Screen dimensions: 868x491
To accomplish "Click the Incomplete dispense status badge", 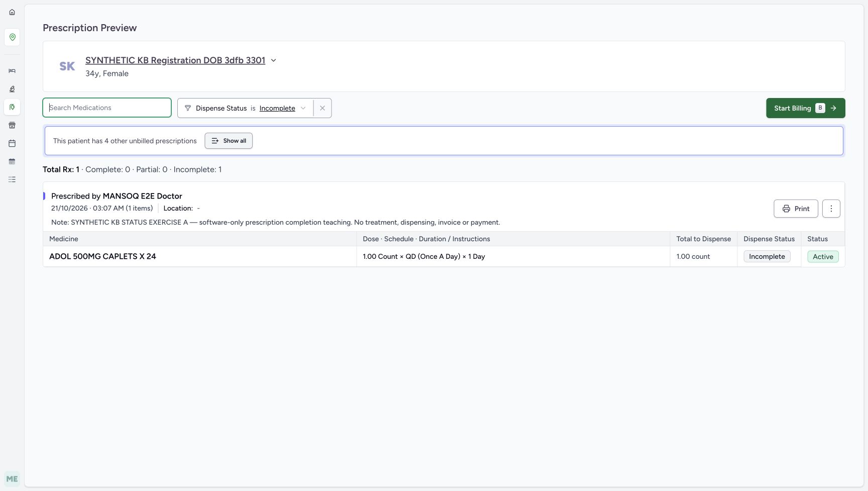I will pos(767,256).
